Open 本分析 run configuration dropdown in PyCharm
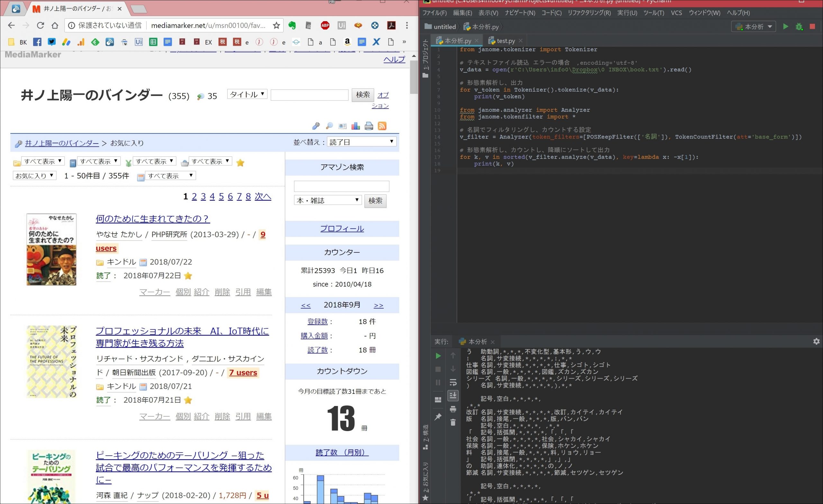The width and height of the screenshot is (823, 504). click(753, 26)
